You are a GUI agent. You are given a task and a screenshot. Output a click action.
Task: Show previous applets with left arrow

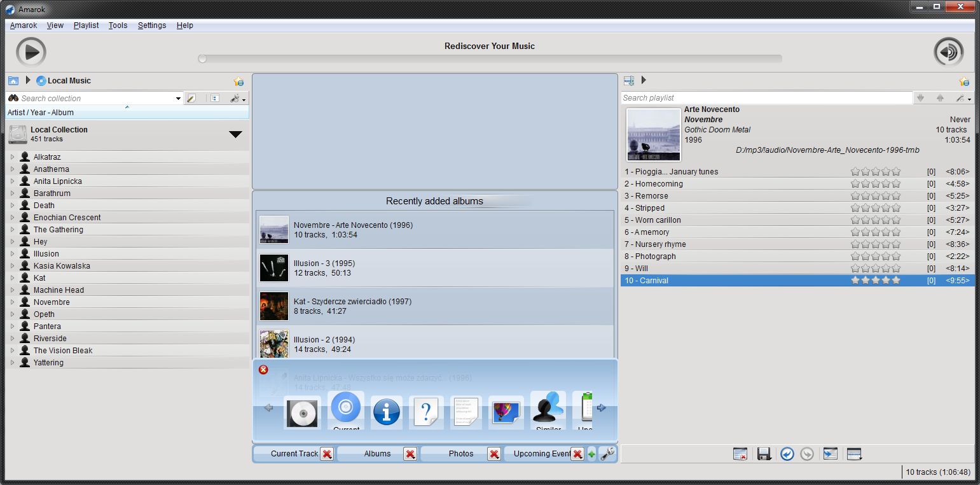(268, 408)
